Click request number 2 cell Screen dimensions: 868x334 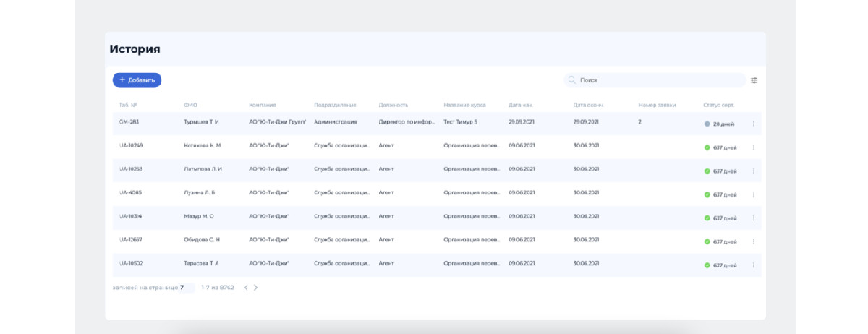639,122
